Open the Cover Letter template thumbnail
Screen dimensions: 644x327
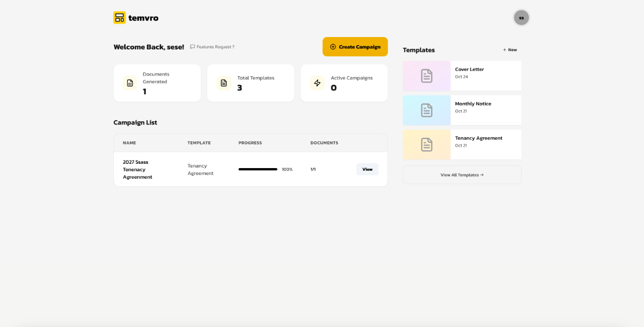point(427,76)
